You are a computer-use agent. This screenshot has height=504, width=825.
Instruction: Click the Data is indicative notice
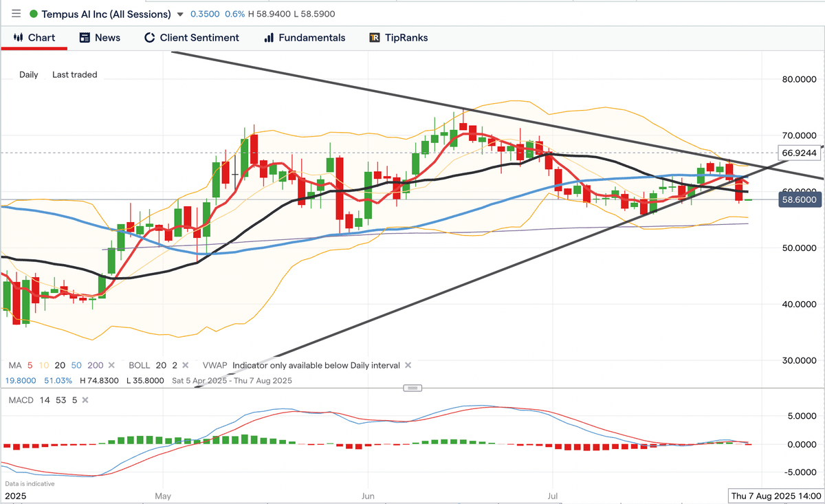tap(30, 483)
